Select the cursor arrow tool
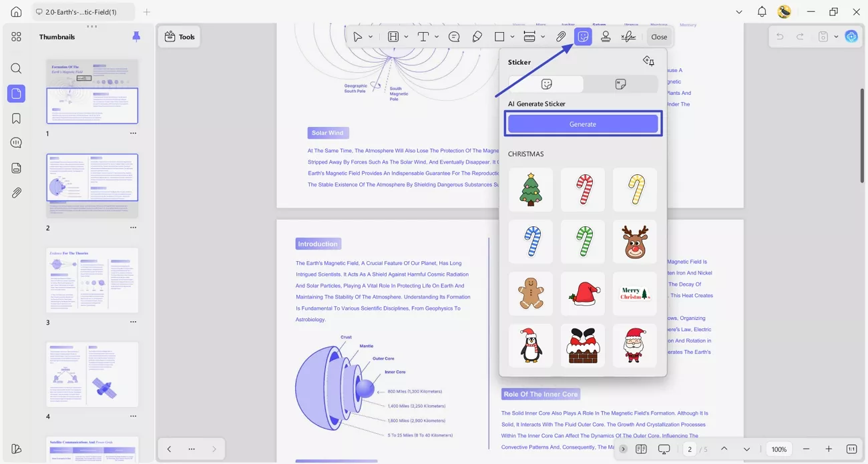The height and width of the screenshot is (464, 868). coord(358,37)
